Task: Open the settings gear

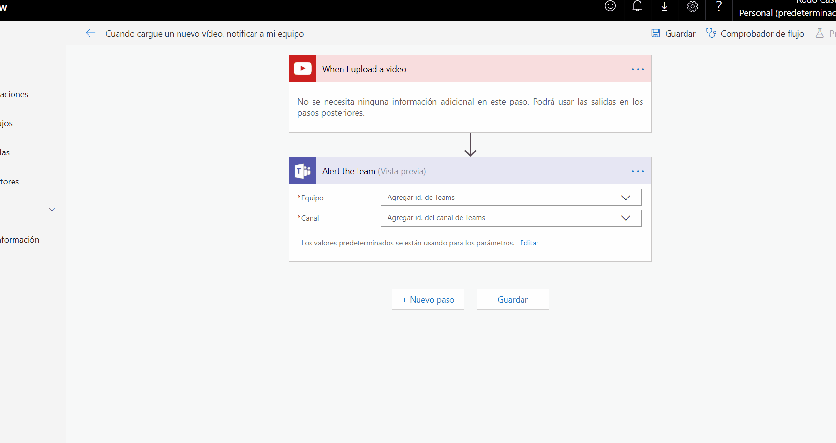Action: 692,6
